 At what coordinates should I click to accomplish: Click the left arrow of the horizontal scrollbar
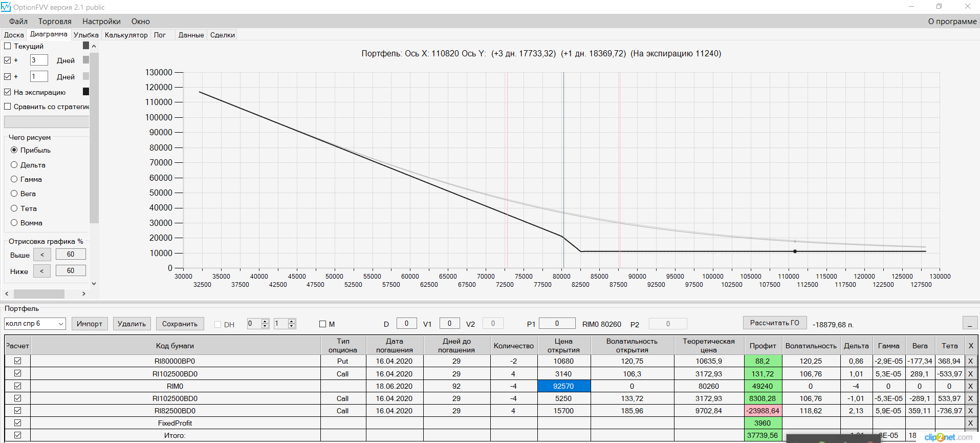(7, 294)
